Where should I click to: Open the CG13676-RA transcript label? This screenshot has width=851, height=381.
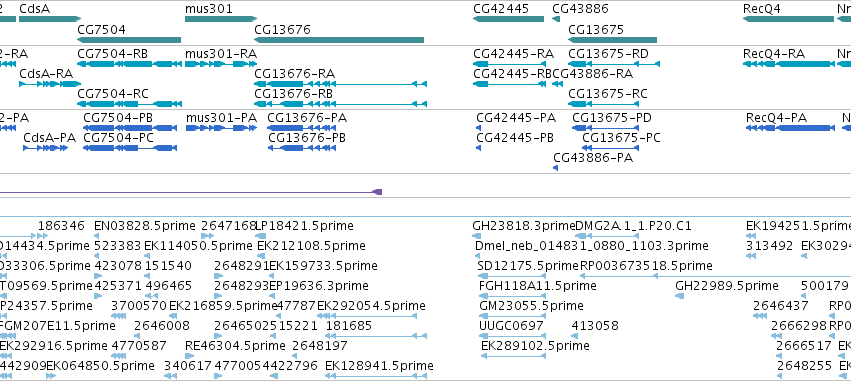coord(295,74)
